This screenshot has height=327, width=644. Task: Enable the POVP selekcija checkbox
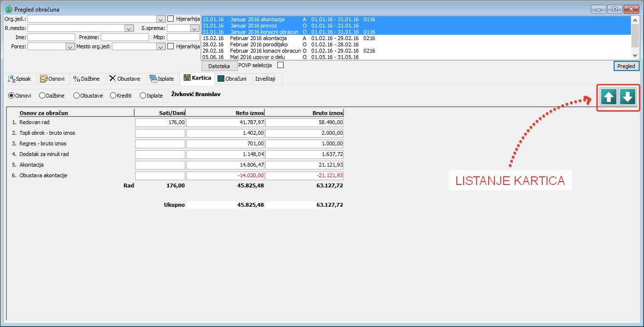point(280,65)
